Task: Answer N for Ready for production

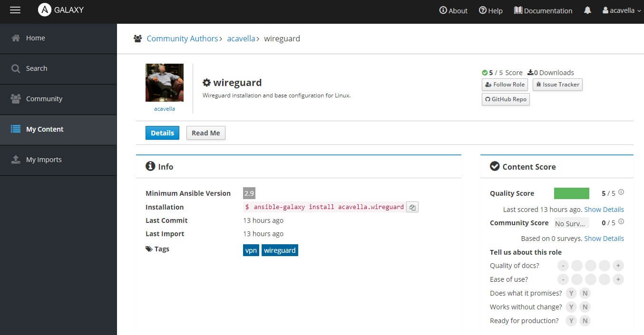Action: point(585,321)
